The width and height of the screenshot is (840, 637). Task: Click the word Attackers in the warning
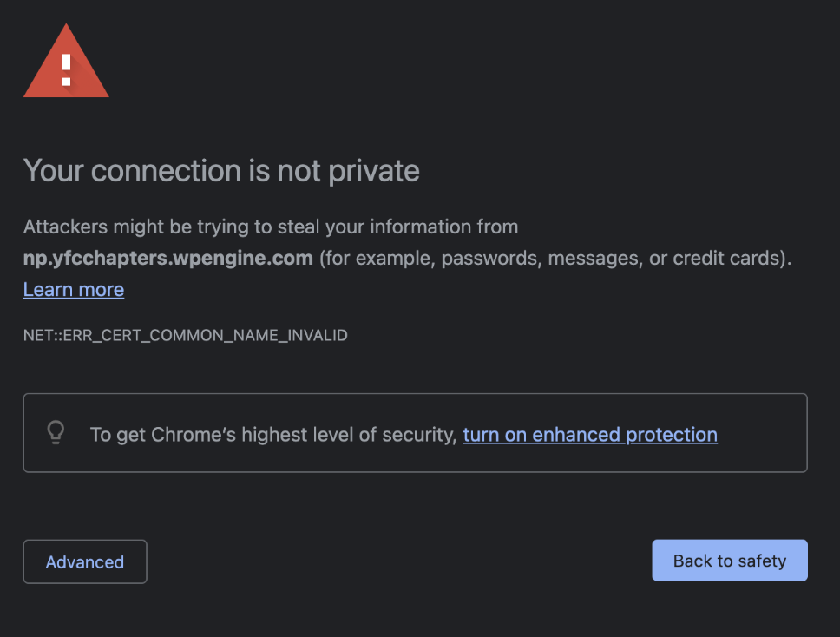[65, 227]
